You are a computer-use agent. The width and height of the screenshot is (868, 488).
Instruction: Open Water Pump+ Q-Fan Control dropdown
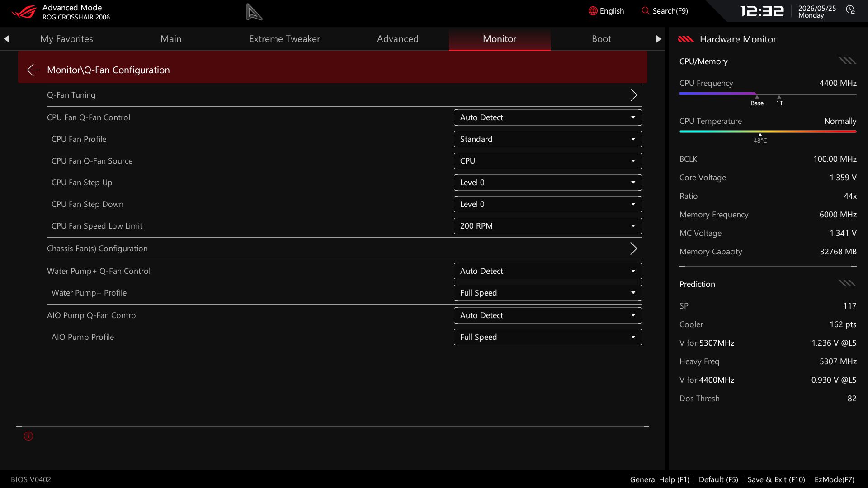click(x=547, y=271)
